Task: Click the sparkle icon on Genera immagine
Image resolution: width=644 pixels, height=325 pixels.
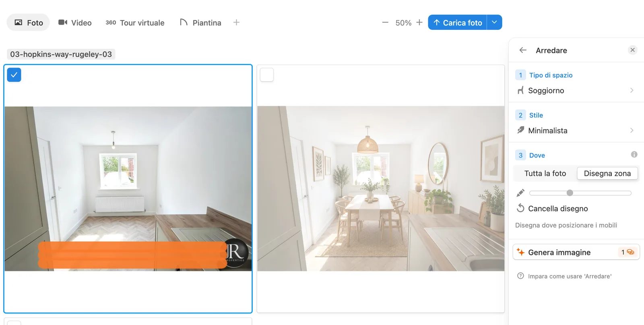Action: tap(520, 252)
